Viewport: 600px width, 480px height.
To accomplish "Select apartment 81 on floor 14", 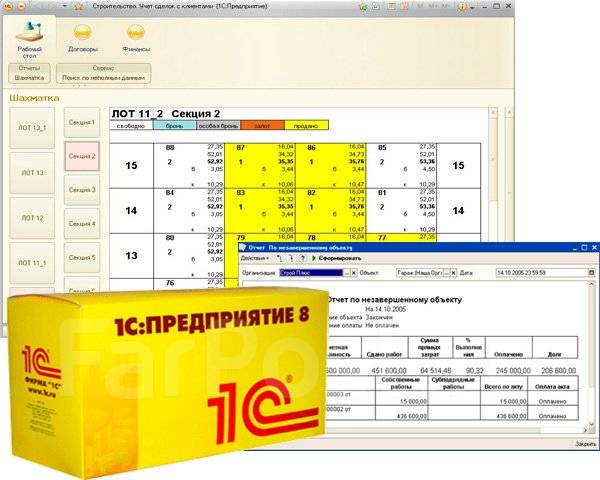I will pos(401,211).
